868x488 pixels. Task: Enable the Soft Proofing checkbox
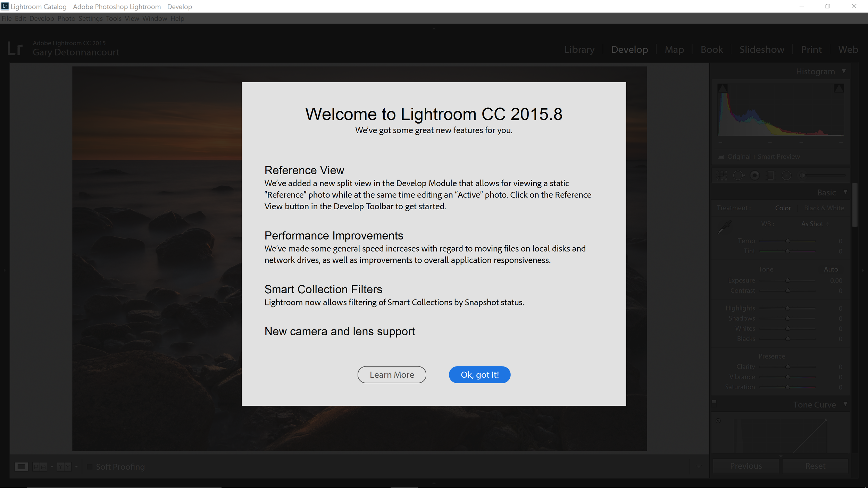pyautogui.click(x=90, y=467)
